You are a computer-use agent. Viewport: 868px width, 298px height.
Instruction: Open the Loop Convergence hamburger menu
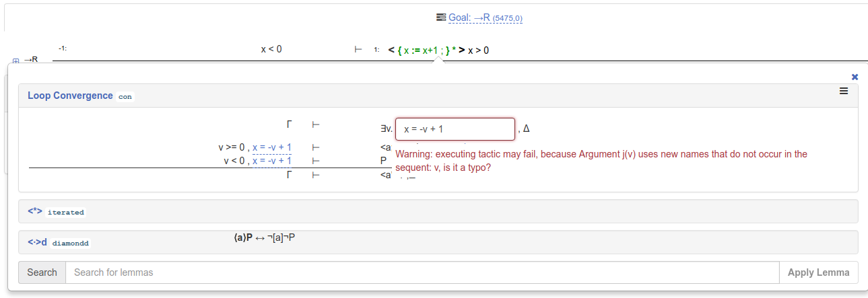(843, 91)
